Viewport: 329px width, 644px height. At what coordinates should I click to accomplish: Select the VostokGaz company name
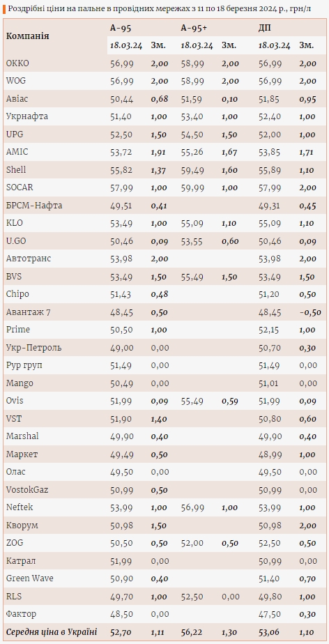27,489
